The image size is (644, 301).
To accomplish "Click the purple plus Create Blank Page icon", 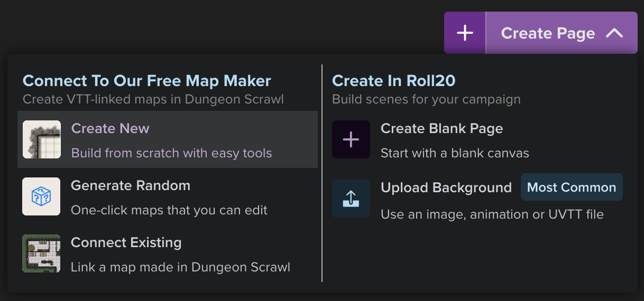I will coord(351,139).
